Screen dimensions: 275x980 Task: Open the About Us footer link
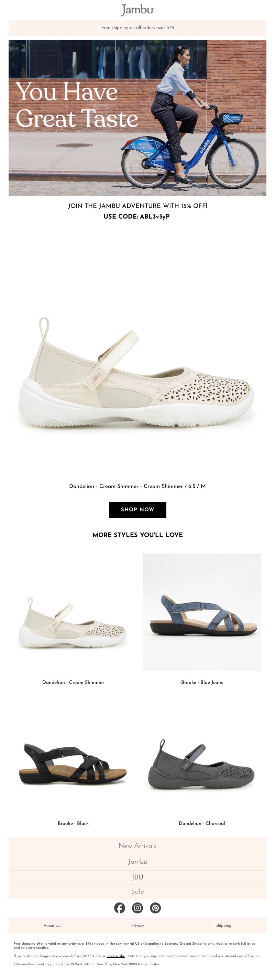[52, 925]
